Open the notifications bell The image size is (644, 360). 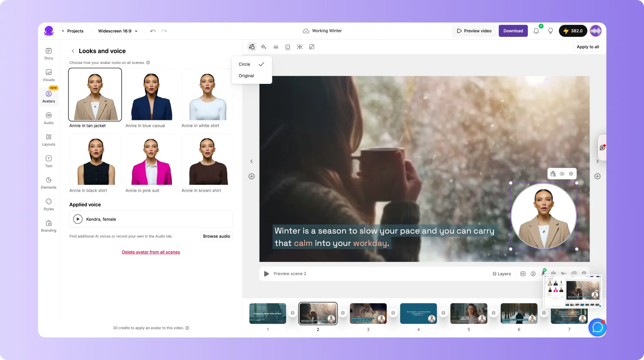536,31
